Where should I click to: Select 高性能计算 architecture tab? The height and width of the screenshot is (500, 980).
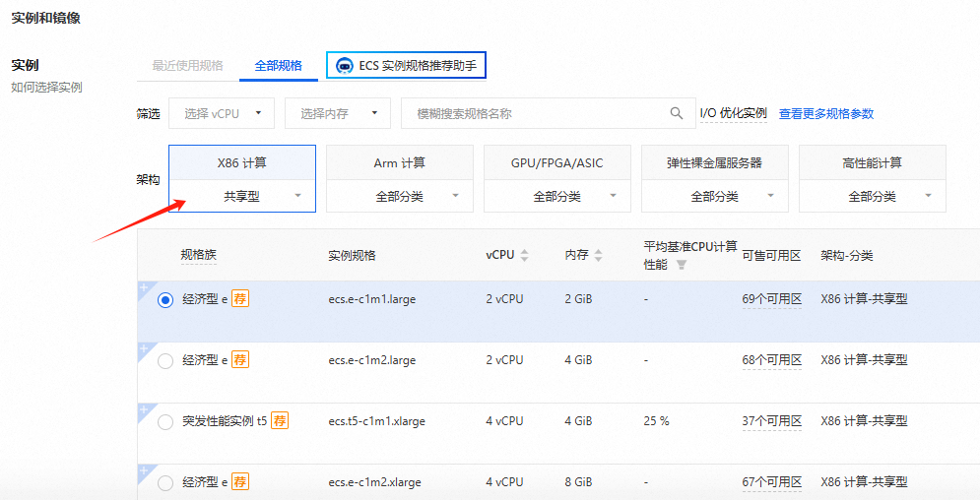(872, 163)
